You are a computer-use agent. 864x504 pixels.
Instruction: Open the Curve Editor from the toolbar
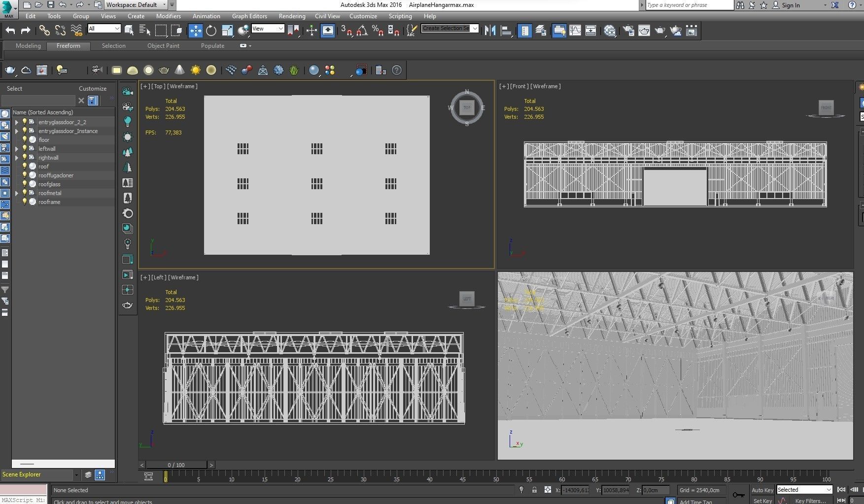[575, 31]
